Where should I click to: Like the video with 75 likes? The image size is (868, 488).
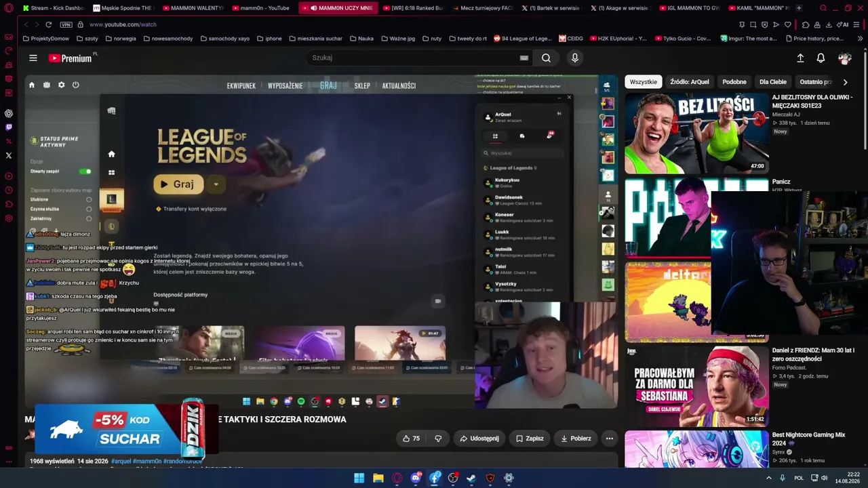point(411,439)
